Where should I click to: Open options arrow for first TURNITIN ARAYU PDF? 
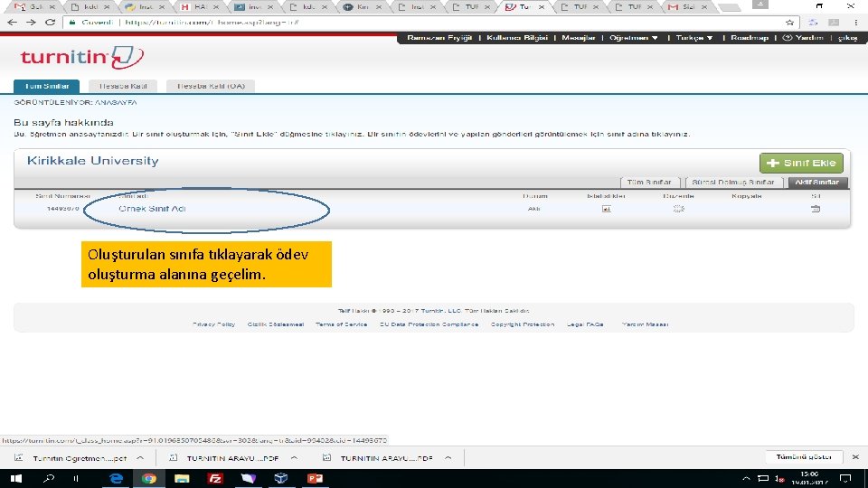coord(294,458)
